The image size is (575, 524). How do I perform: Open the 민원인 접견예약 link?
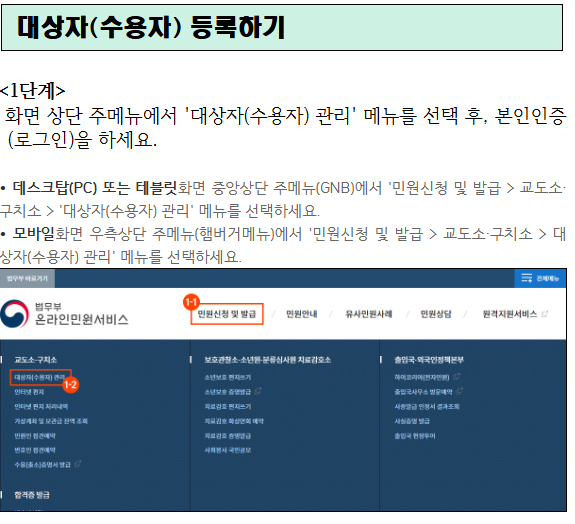[x=35, y=436]
